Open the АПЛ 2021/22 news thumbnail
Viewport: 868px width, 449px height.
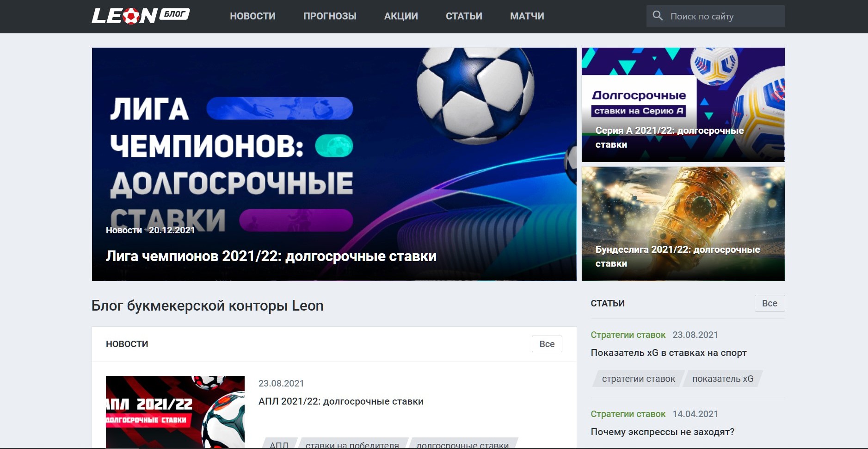tap(175, 412)
